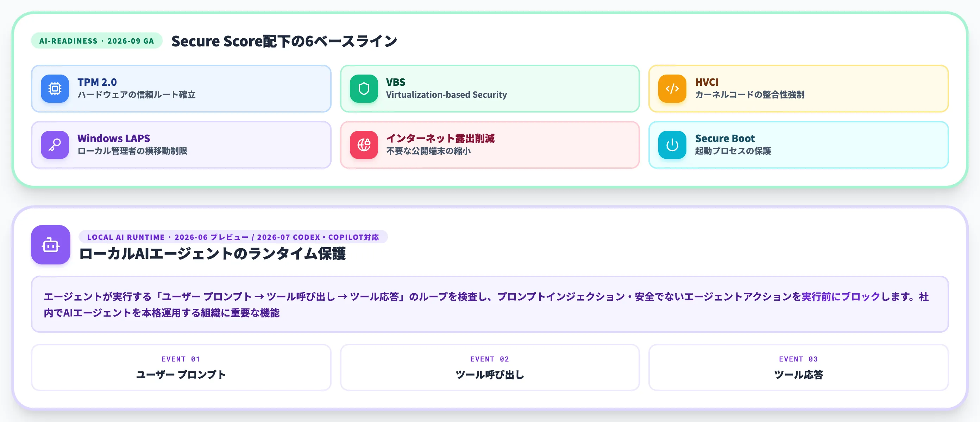Click the text 起動プロセスの保護
This screenshot has width=980, height=422.
click(x=733, y=151)
